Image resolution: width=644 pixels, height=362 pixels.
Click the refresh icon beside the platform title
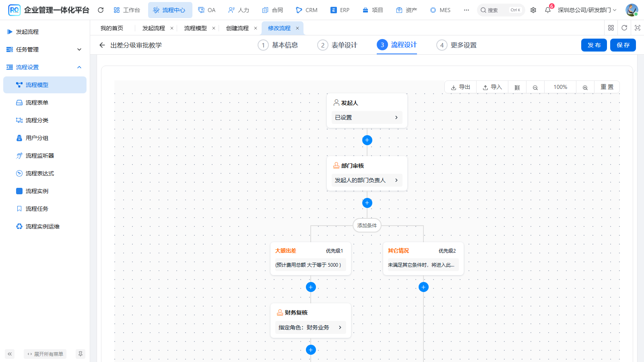(x=101, y=10)
